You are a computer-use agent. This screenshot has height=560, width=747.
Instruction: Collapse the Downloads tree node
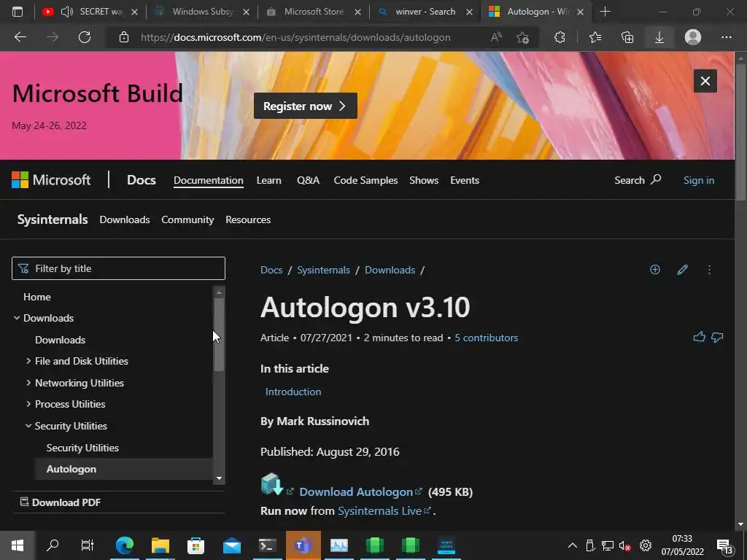pos(17,318)
